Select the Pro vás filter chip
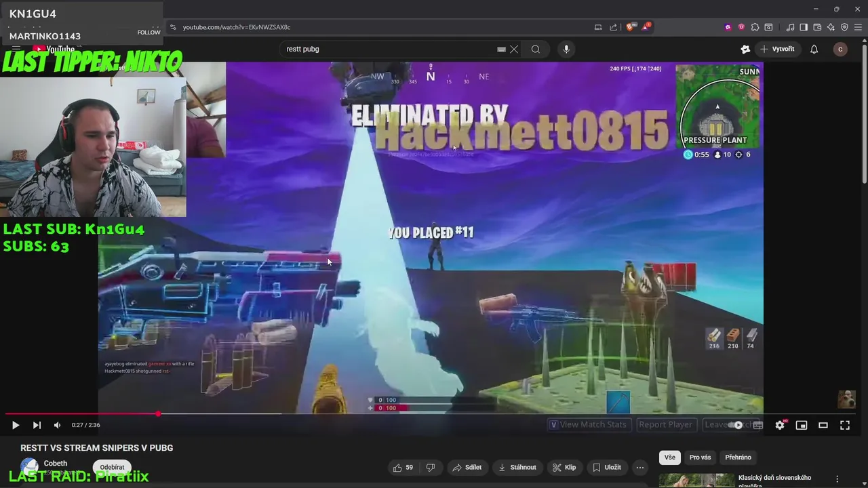Screen dimensions: 868x488 click(x=700, y=457)
